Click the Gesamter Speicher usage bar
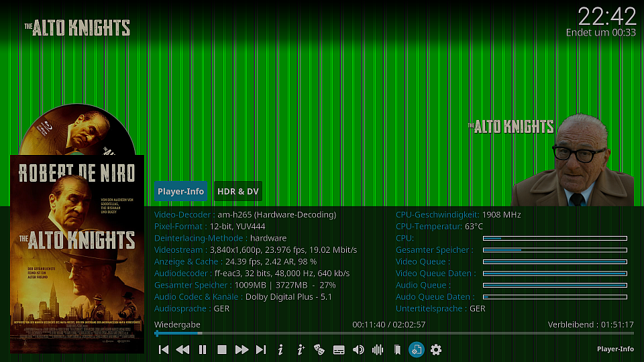644x362 pixels. pos(555,250)
